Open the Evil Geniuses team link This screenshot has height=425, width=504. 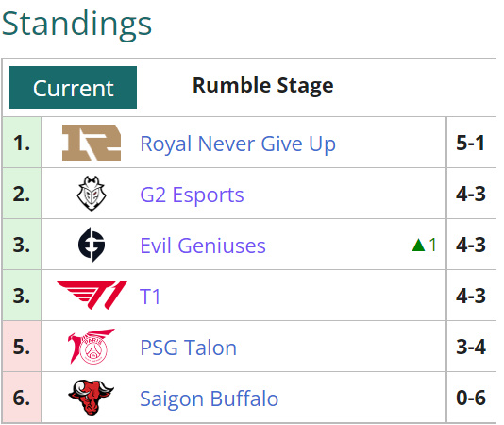click(203, 246)
